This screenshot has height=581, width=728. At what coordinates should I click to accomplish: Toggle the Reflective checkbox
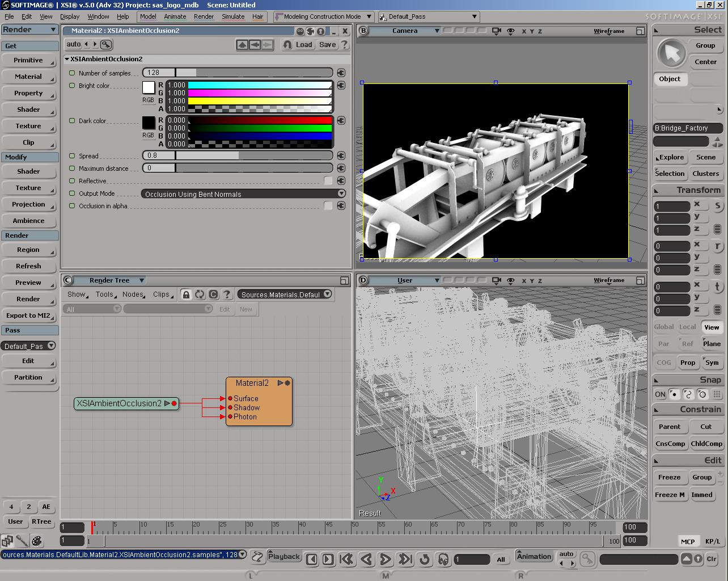pos(328,180)
